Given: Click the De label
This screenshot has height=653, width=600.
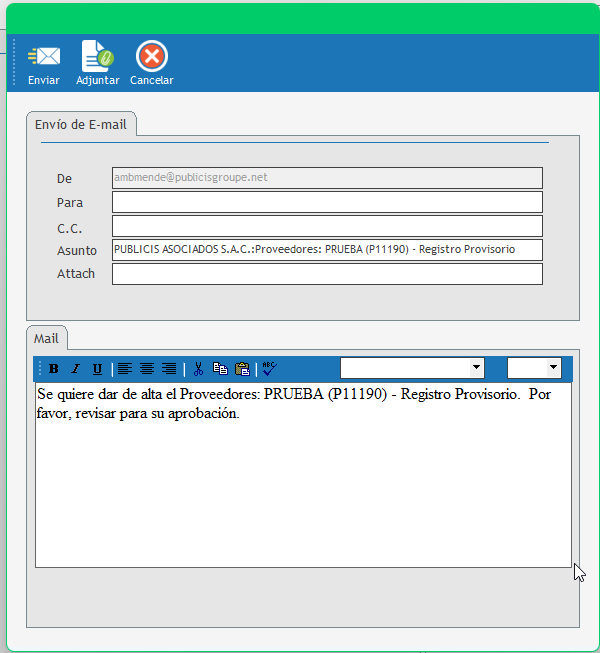Looking at the screenshot, I should [x=65, y=179].
